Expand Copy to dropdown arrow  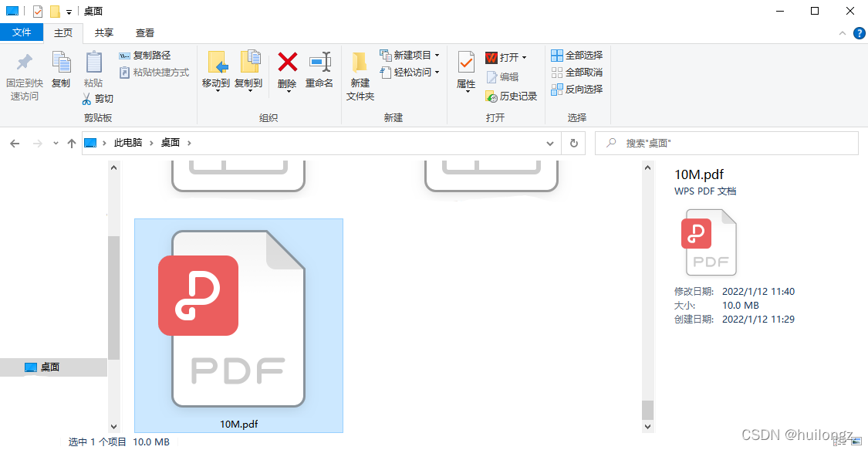point(250,91)
